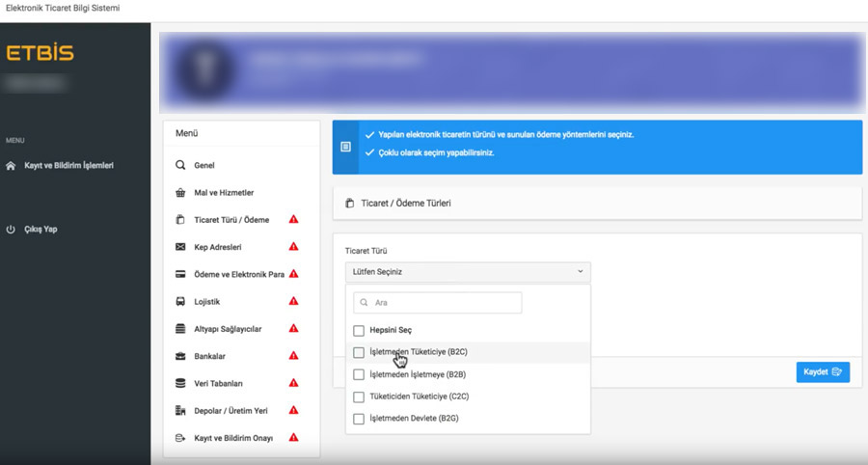Enable the Tüketiciden Tüketiciye (C2C) option
This screenshot has width=868, height=465.
[359, 397]
